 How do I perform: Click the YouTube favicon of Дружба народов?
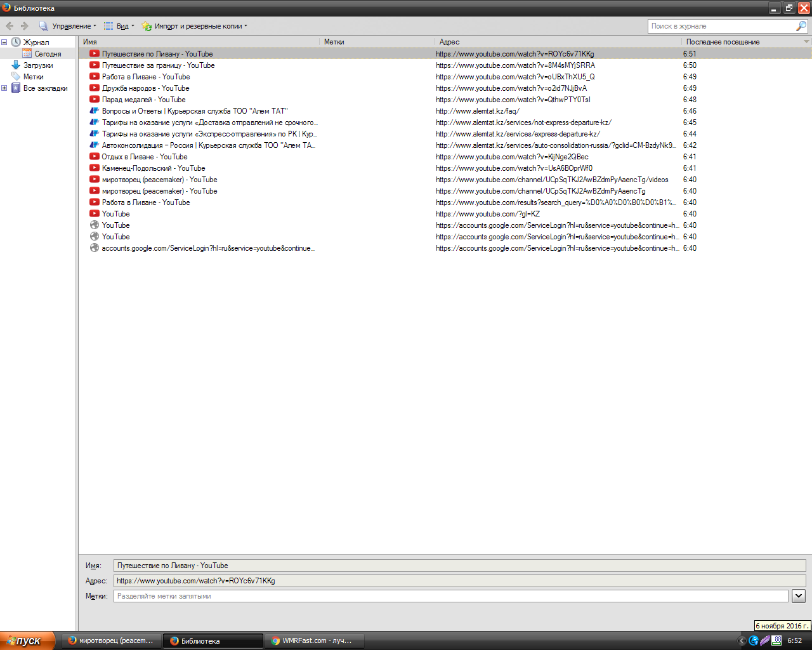[x=95, y=88]
